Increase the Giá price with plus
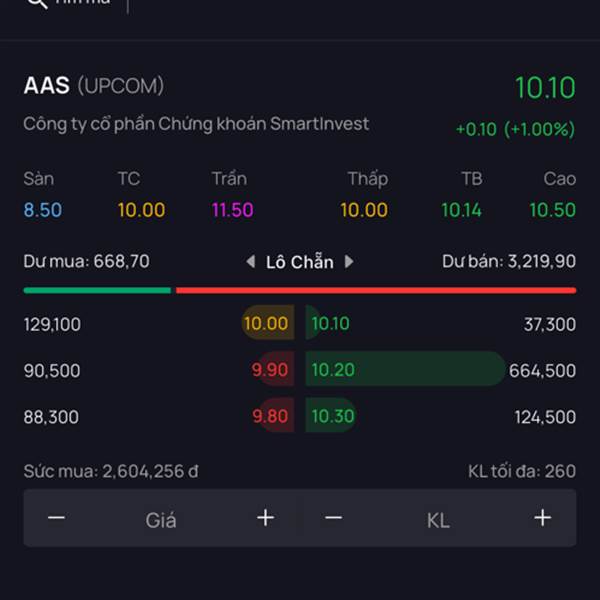 pos(265,517)
